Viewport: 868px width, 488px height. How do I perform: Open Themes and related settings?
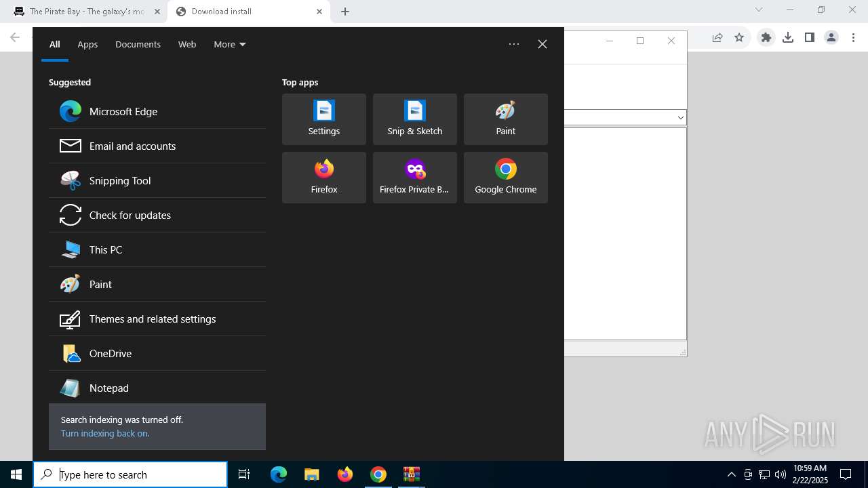(157, 319)
